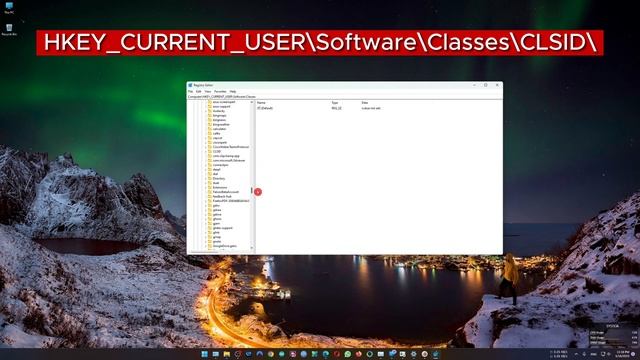
Task: Click the Registry Editor title bar icon
Action: [x=190, y=85]
